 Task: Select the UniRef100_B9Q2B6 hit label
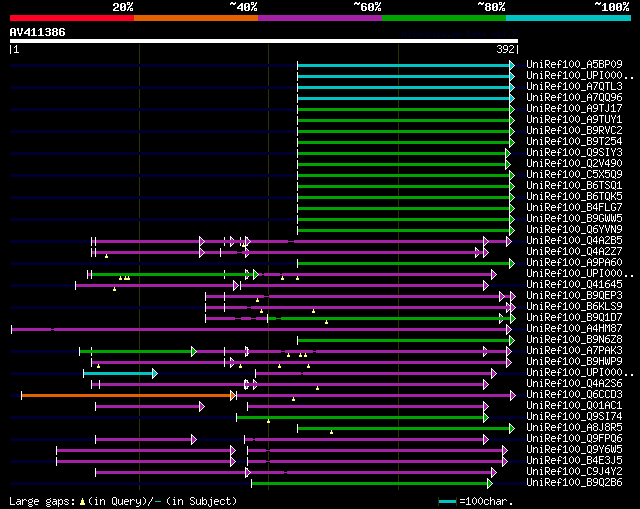(574, 482)
